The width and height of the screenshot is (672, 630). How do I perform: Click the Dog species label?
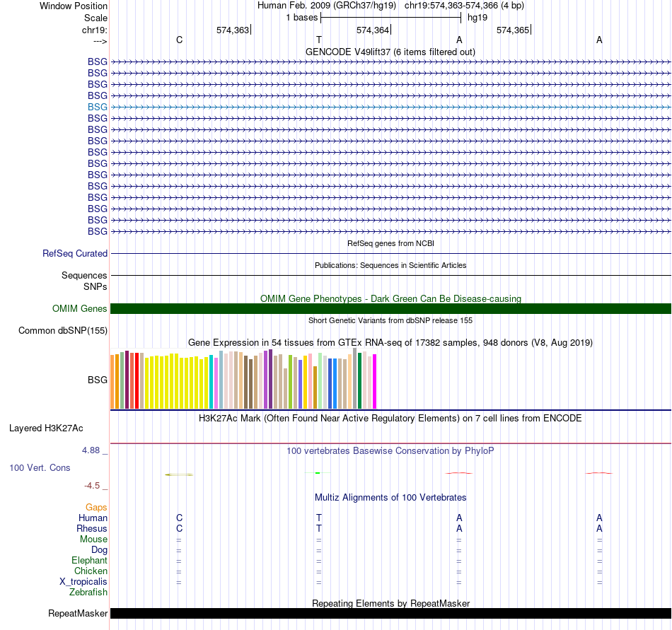pyautogui.click(x=99, y=550)
